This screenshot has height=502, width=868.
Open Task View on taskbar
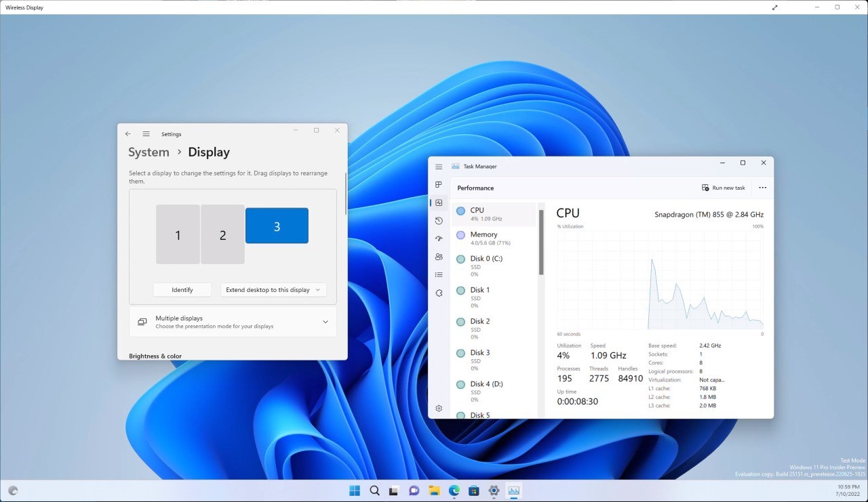(394, 490)
